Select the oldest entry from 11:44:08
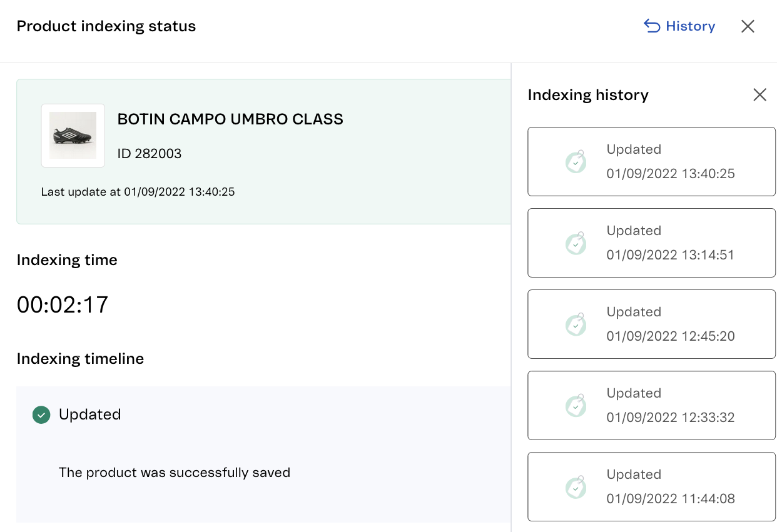 pos(652,486)
